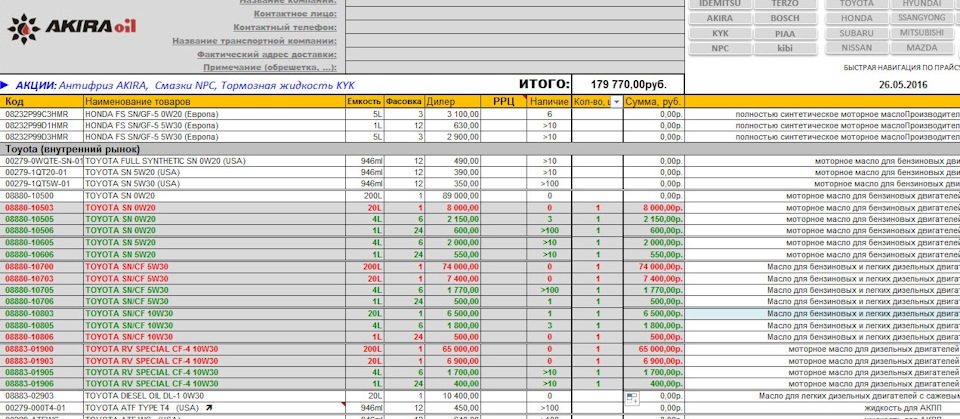Open the SUBARU section via its button
This screenshot has width=960, height=419.
[x=857, y=32]
